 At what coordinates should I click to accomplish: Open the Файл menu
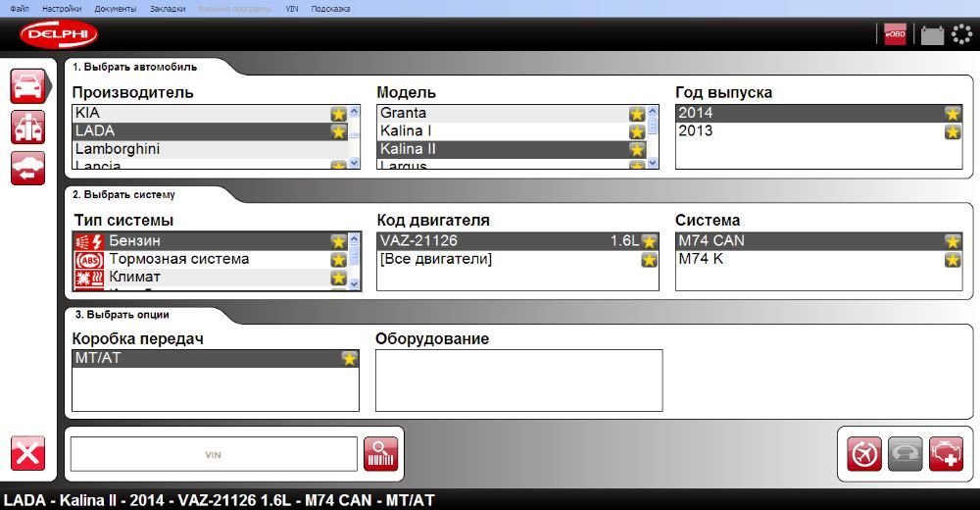point(20,9)
